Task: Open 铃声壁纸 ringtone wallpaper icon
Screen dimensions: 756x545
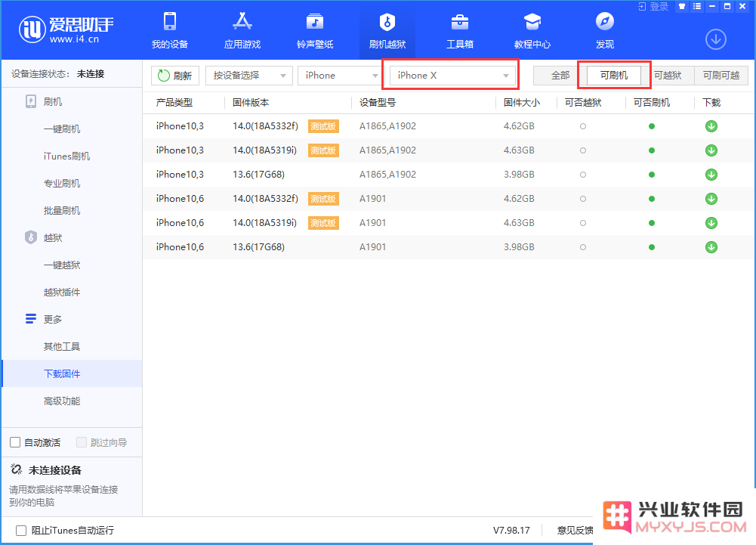Action: point(315,30)
